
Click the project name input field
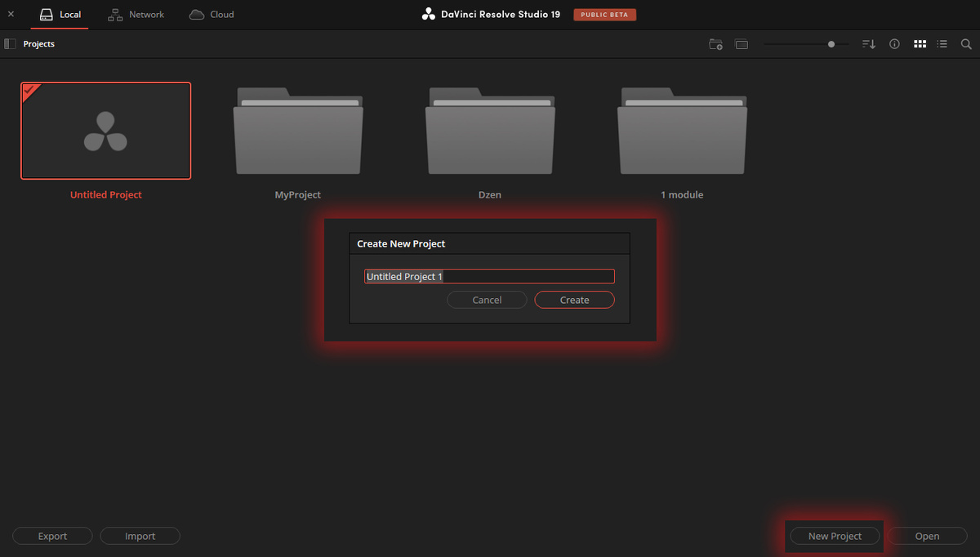tap(489, 276)
